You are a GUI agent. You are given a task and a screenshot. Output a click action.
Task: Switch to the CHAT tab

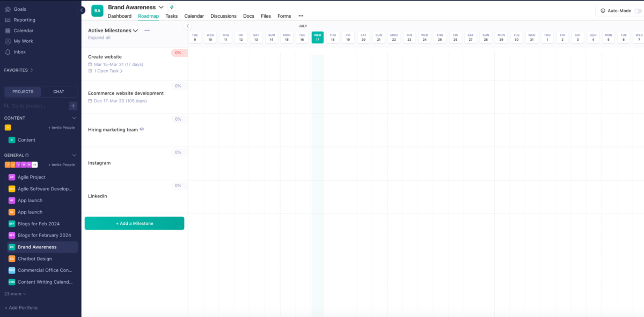tap(58, 91)
